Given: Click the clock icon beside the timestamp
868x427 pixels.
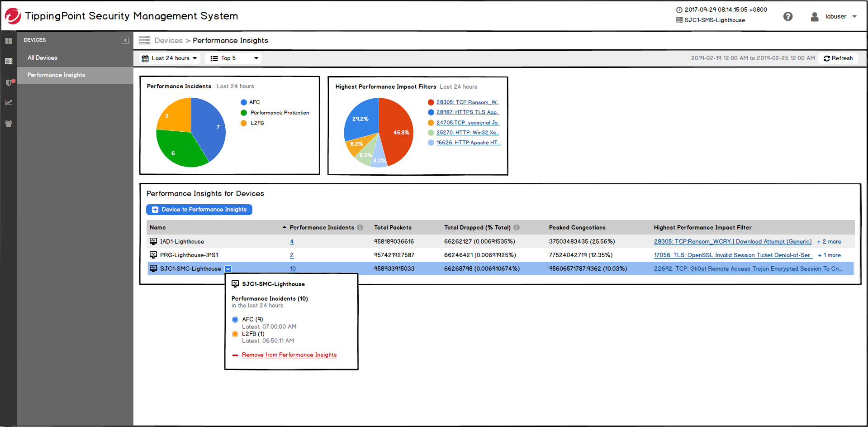Looking at the screenshot, I should point(679,10).
